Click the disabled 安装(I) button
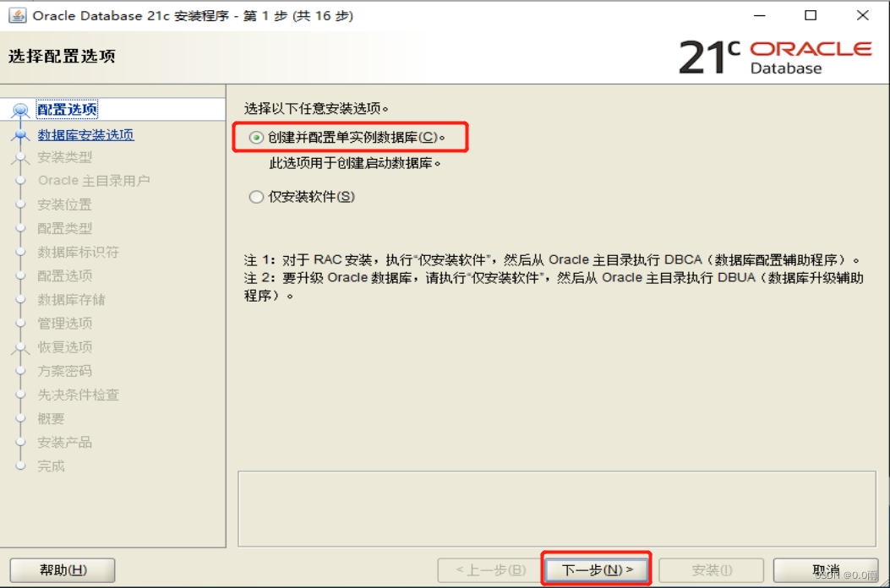This screenshot has height=588, width=890. 712,570
